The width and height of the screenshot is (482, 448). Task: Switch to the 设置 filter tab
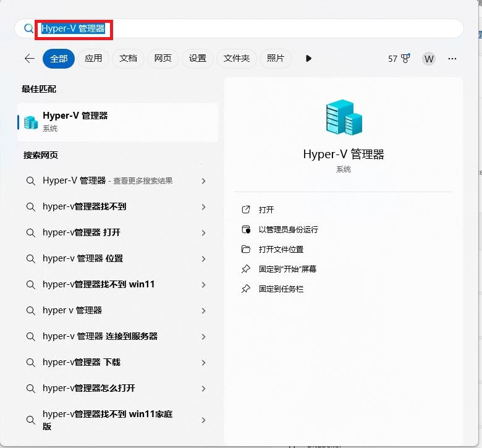click(198, 59)
